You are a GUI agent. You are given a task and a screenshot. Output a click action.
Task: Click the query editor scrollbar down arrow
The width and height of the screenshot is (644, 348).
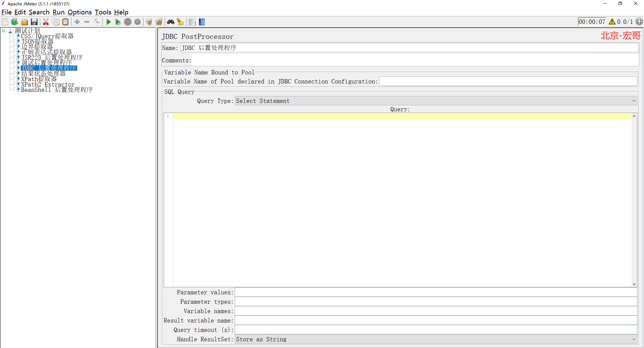pos(634,284)
